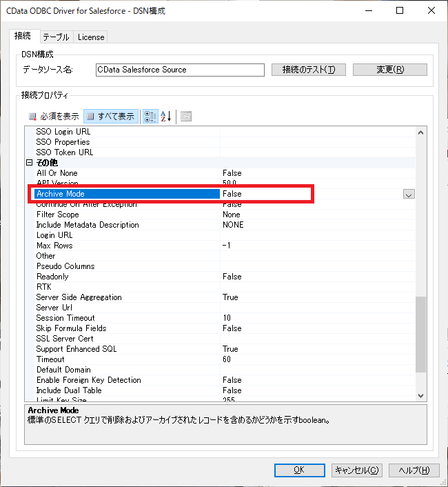Image resolution: width=448 pixels, height=487 pixels.
Task: Click the scroll up arrow of property list
Action: pos(420,132)
